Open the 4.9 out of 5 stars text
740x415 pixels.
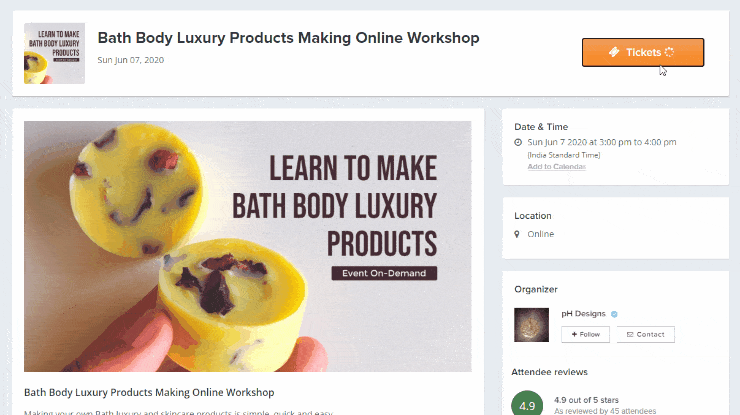586,400
